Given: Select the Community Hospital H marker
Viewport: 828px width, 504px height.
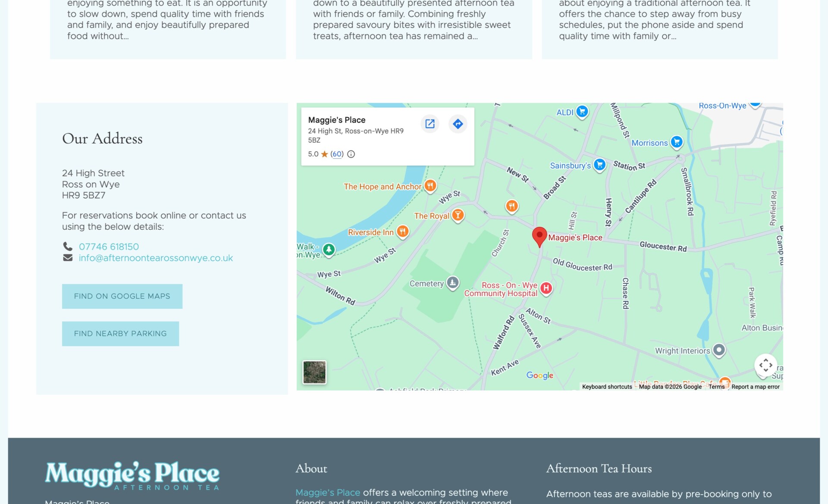Looking at the screenshot, I should (546, 288).
